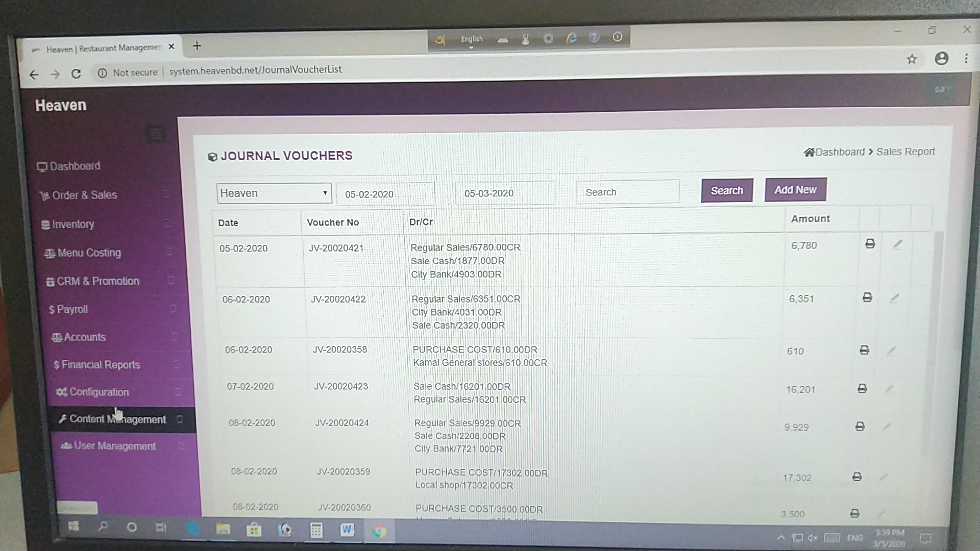Toggle the sidebar hamburger menu icon
980x551 pixels.
(x=156, y=134)
